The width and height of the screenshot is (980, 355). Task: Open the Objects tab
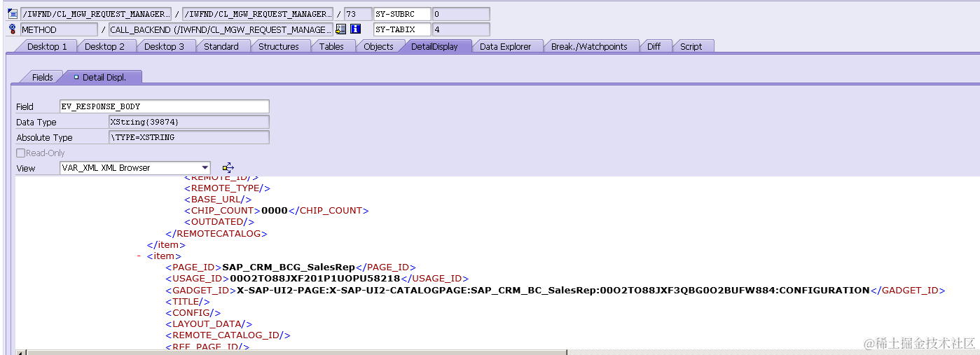[x=379, y=46]
